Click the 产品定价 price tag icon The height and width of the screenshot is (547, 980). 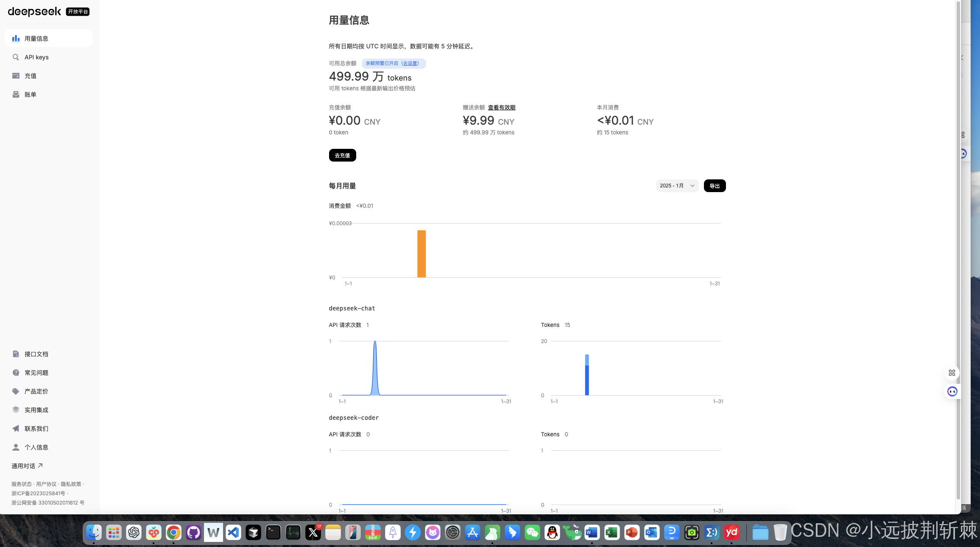tap(16, 391)
